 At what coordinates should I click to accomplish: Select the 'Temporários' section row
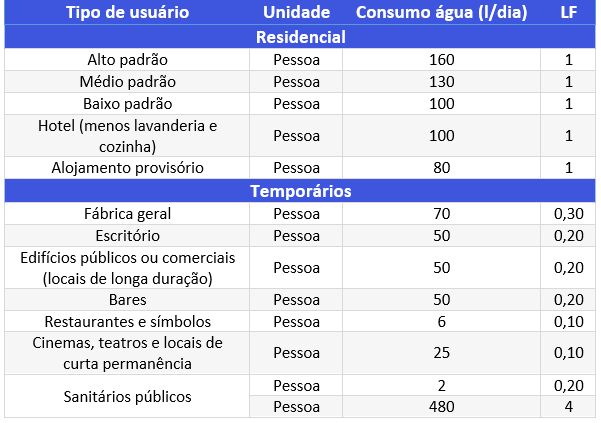pos(300,191)
